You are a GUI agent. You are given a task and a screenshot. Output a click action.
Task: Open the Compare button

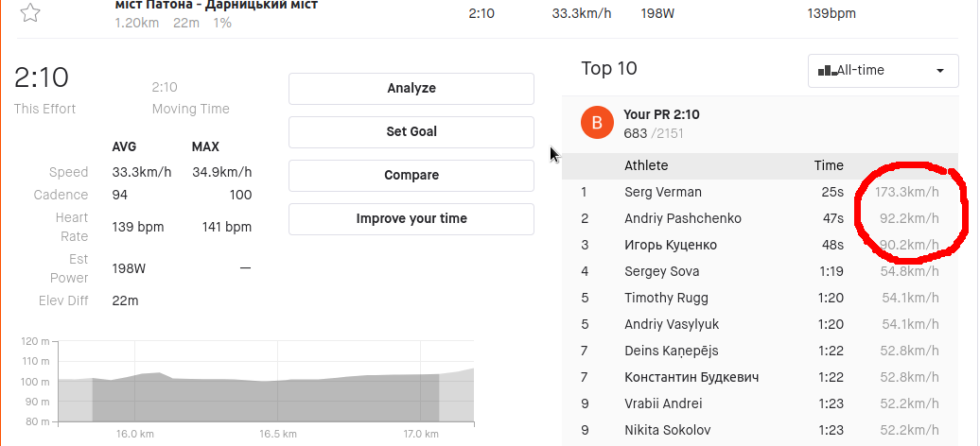(x=411, y=175)
